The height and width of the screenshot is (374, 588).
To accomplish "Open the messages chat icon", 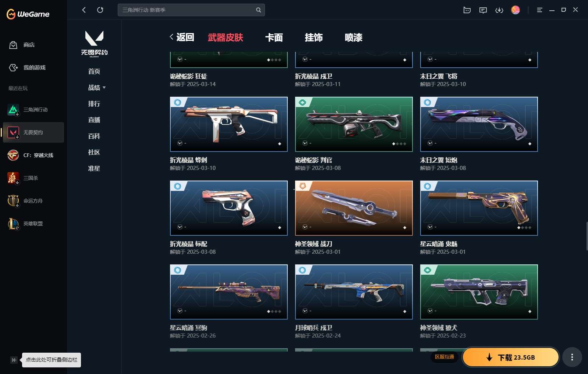I will 483,10.
